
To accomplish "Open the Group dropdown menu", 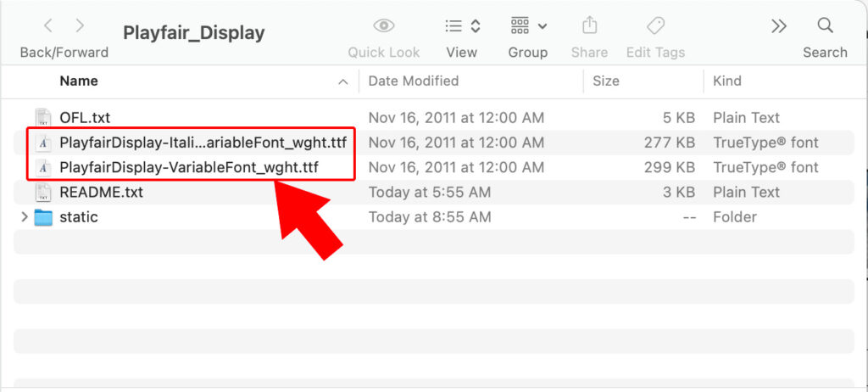I will coord(528,26).
